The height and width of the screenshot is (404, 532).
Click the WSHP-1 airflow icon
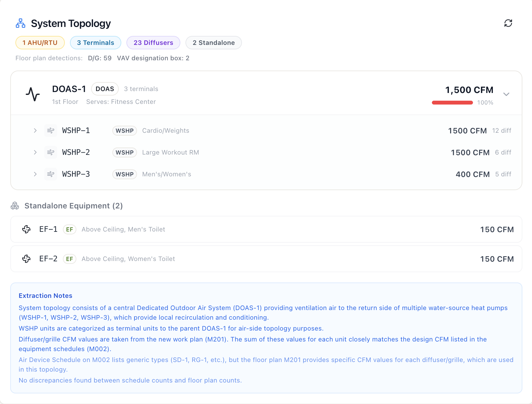(51, 130)
